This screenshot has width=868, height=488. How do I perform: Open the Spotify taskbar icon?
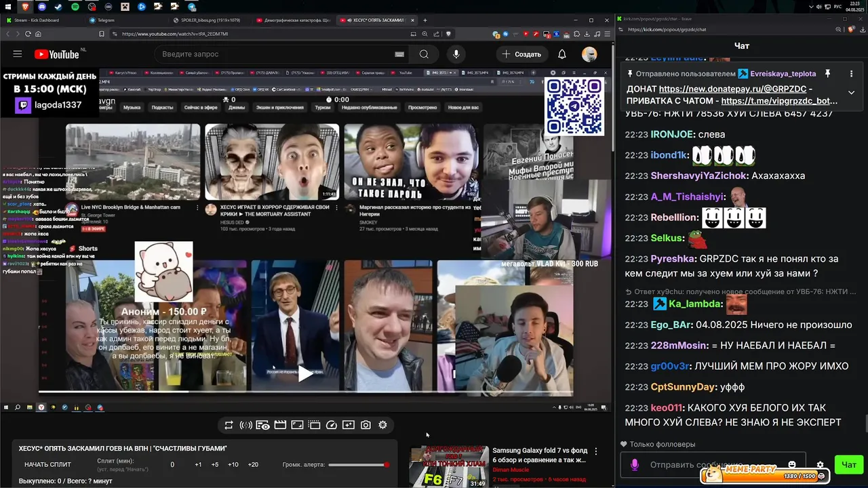[x=75, y=6]
